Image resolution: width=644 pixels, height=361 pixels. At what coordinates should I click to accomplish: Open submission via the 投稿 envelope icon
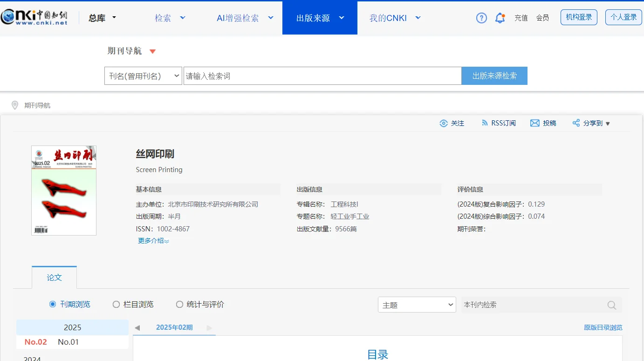point(534,123)
